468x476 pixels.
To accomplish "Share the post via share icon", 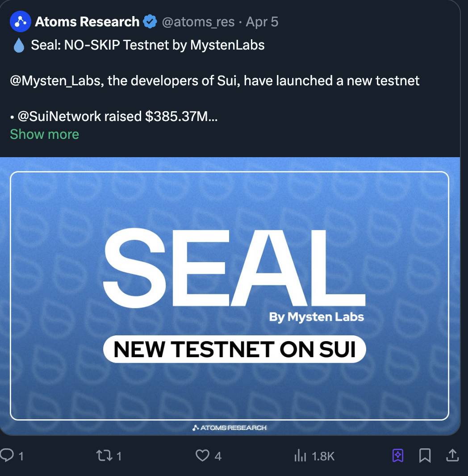I will pos(452,455).
